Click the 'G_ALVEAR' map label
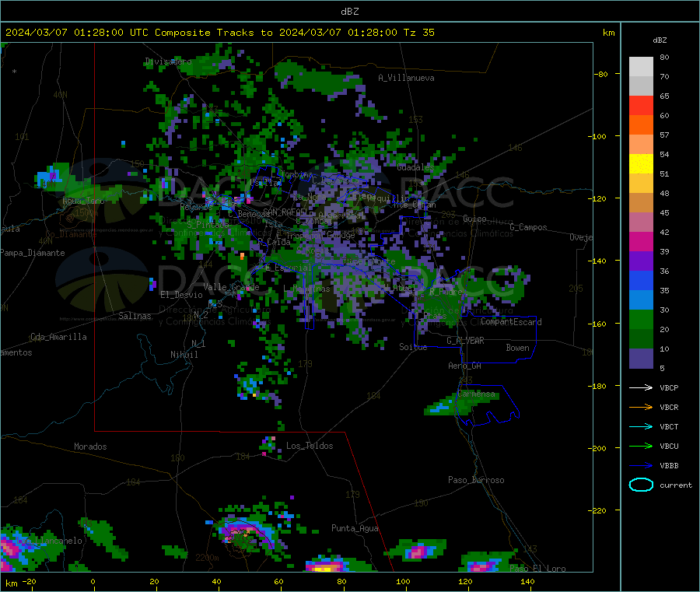 pyautogui.click(x=465, y=341)
